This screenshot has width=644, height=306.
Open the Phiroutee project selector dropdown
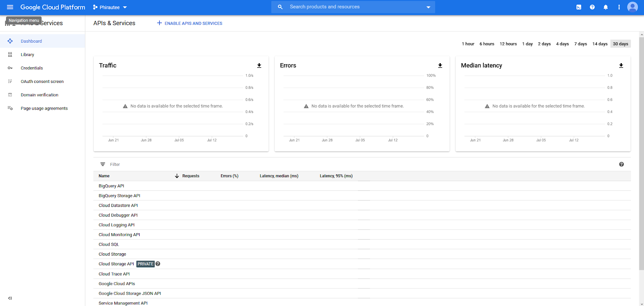110,7
